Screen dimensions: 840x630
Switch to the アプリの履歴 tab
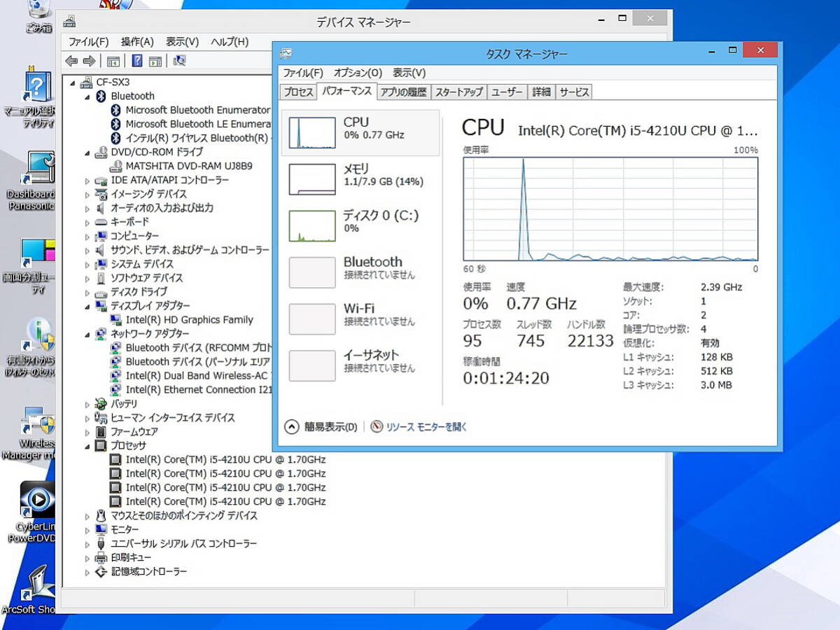click(x=403, y=92)
